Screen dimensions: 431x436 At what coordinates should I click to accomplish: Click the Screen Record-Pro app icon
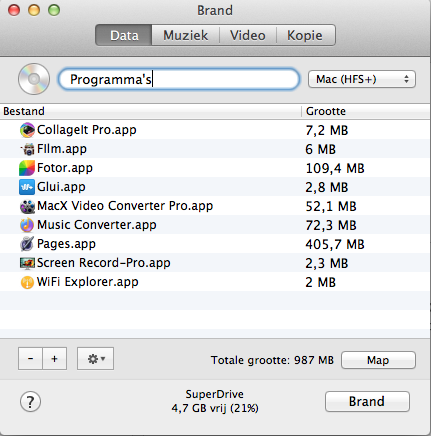27,263
